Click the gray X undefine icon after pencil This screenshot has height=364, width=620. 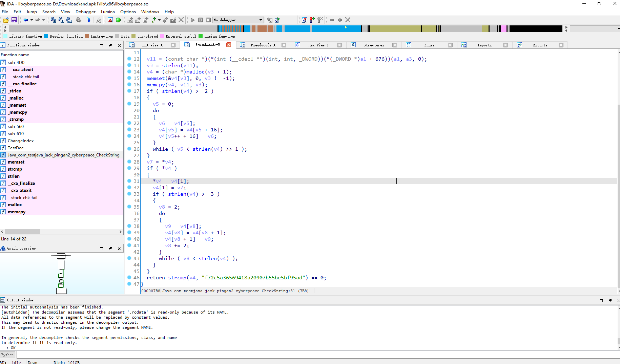coord(181,20)
